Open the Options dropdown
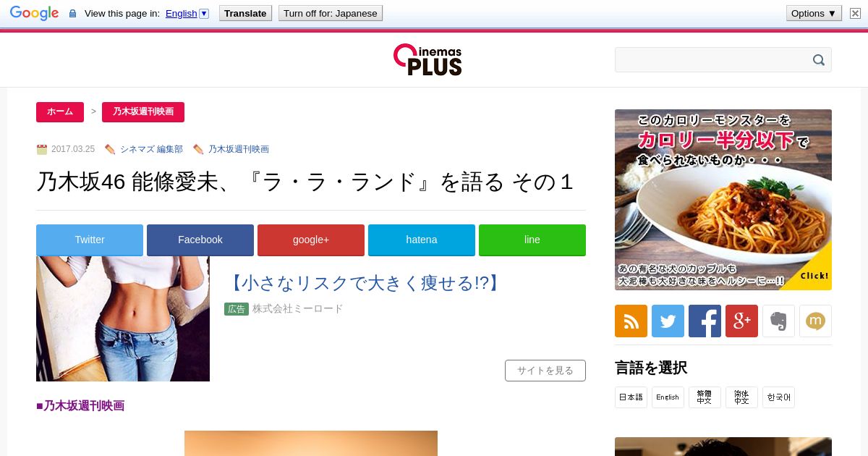The height and width of the screenshot is (456, 868). (814, 13)
